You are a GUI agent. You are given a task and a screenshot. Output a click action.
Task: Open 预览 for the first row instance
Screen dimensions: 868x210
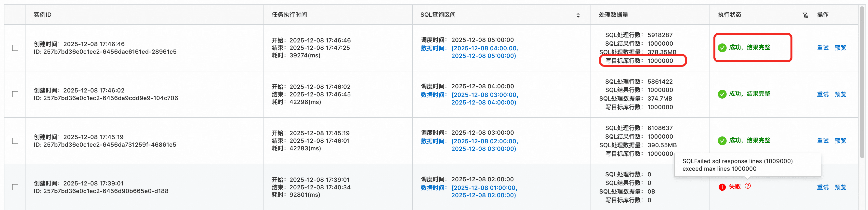tap(840, 48)
